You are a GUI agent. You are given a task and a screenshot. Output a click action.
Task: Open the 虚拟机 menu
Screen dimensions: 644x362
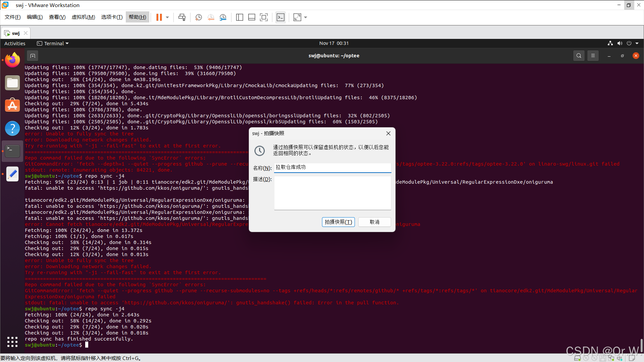tap(83, 17)
